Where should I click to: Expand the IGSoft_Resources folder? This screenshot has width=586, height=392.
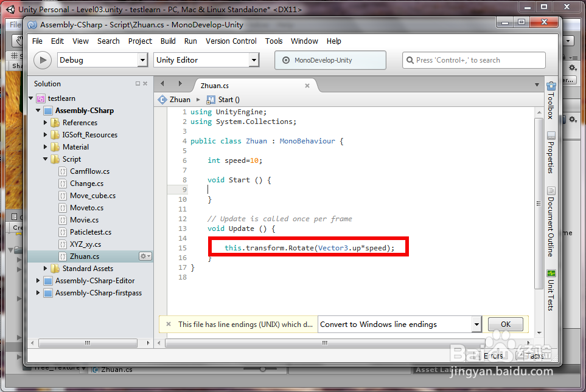45,135
